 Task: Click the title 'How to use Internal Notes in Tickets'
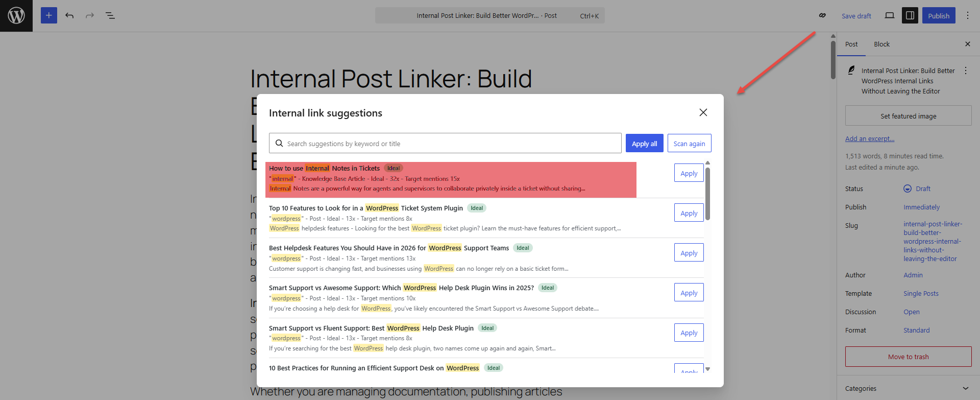[x=325, y=168]
